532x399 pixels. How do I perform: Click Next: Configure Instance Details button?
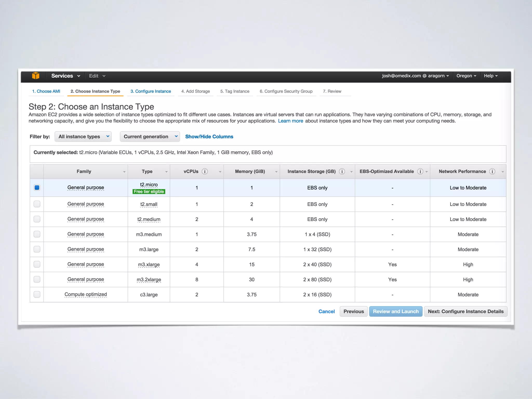pos(465,311)
